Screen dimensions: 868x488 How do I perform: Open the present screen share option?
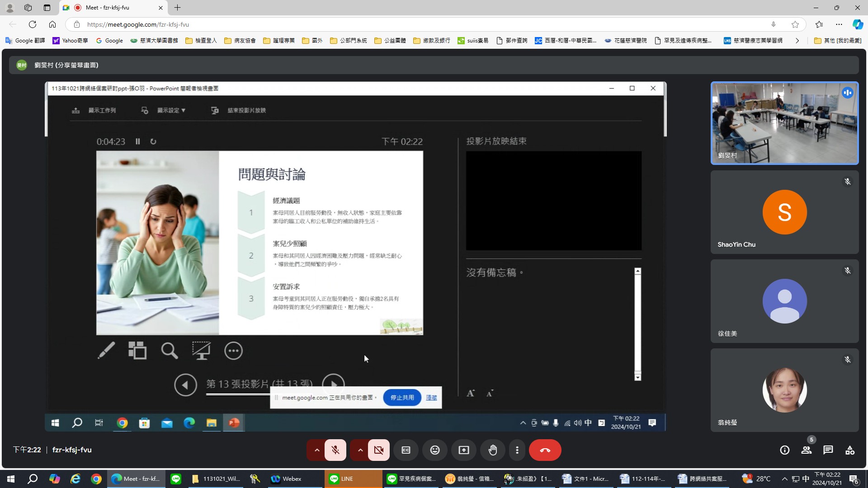(x=464, y=450)
